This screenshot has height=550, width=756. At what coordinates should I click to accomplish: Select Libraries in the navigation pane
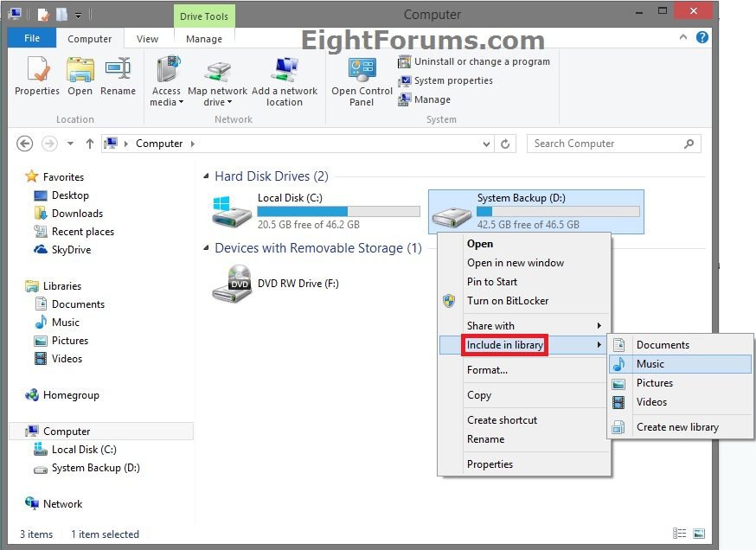pyautogui.click(x=53, y=286)
